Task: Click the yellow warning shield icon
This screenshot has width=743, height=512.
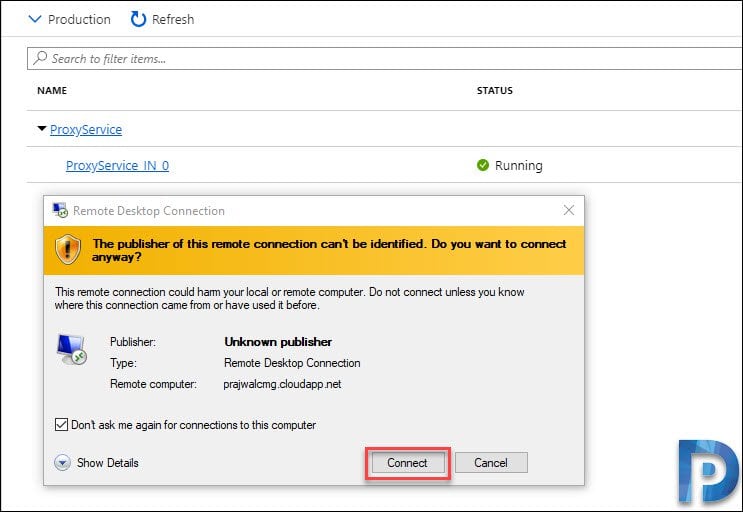Action: tap(68, 250)
